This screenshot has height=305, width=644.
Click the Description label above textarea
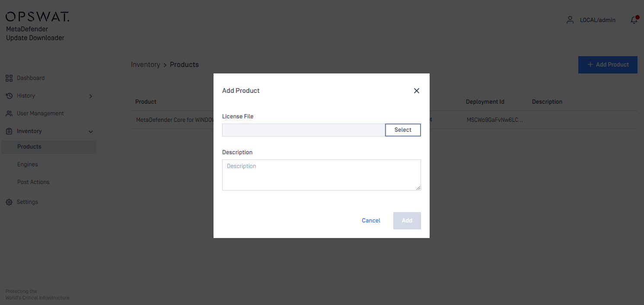(237, 152)
